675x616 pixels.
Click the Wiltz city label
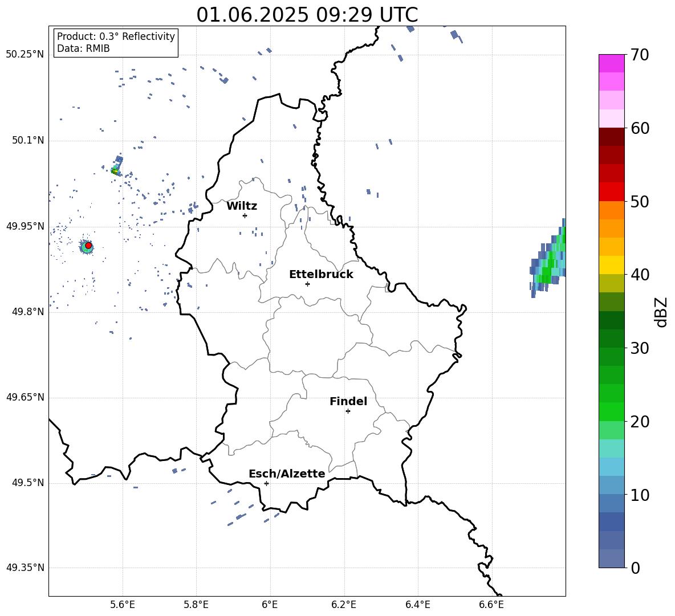tap(242, 206)
